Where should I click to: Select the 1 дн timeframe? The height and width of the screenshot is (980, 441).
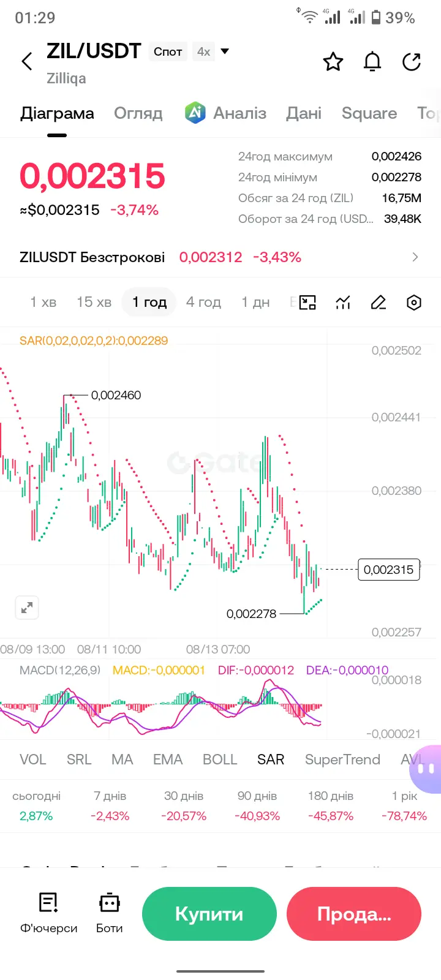pyautogui.click(x=255, y=302)
